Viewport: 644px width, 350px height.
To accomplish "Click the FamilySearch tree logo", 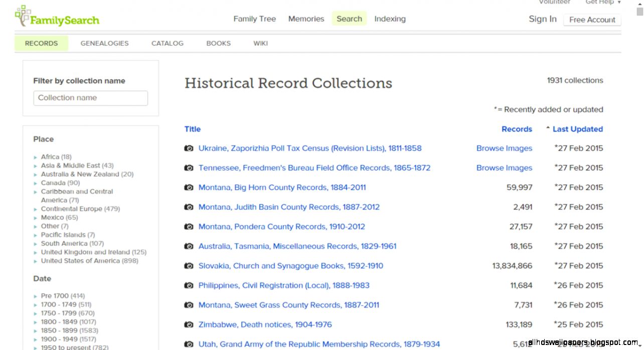I will click(x=23, y=17).
